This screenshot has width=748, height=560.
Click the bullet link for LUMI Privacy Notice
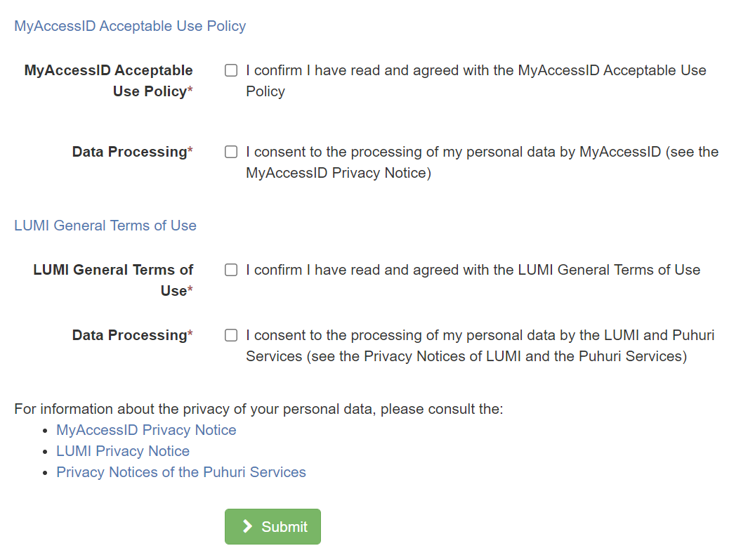tap(123, 450)
